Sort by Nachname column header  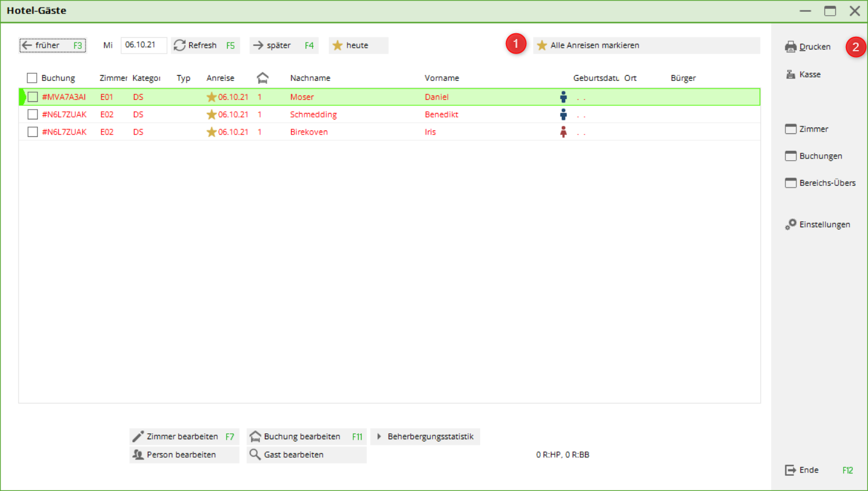[x=310, y=78]
